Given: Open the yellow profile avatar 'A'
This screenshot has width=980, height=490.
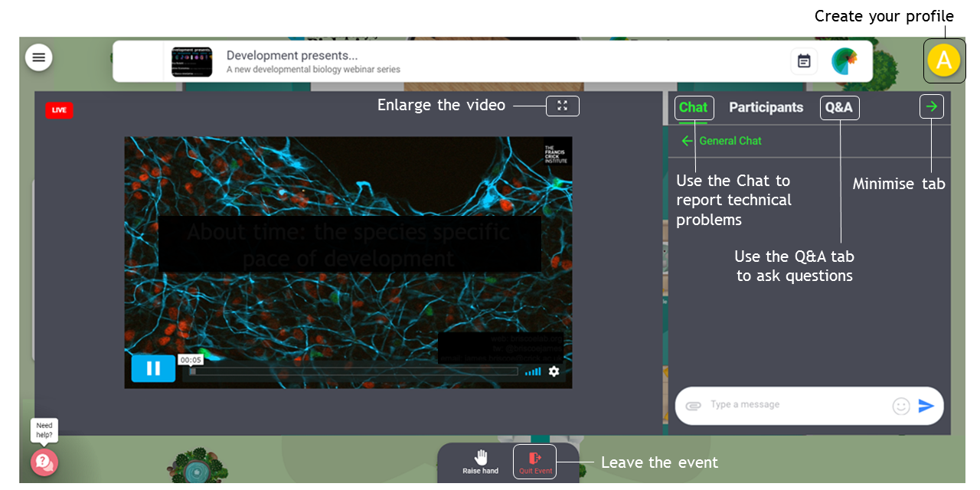Looking at the screenshot, I should (944, 60).
